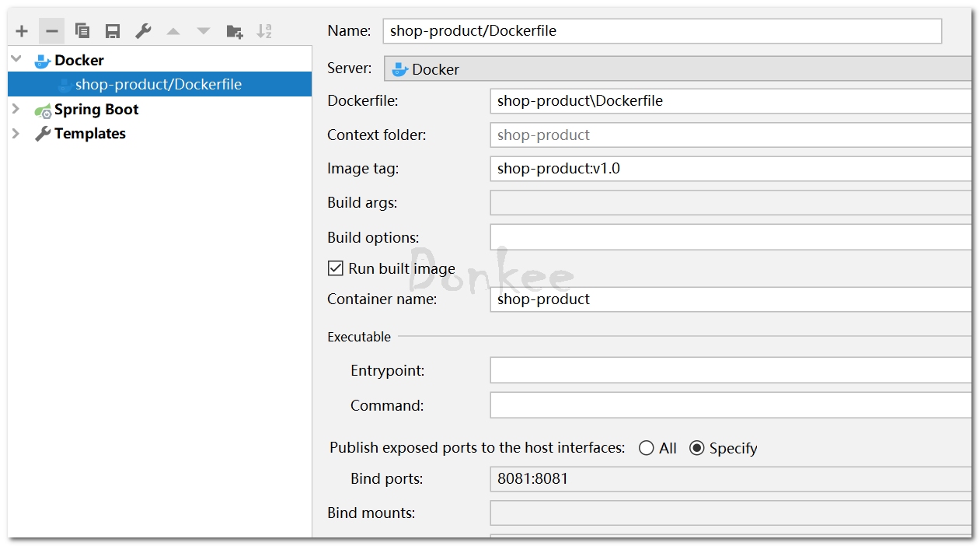Copy the selected configuration
980x546 pixels.
click(82, 31)
